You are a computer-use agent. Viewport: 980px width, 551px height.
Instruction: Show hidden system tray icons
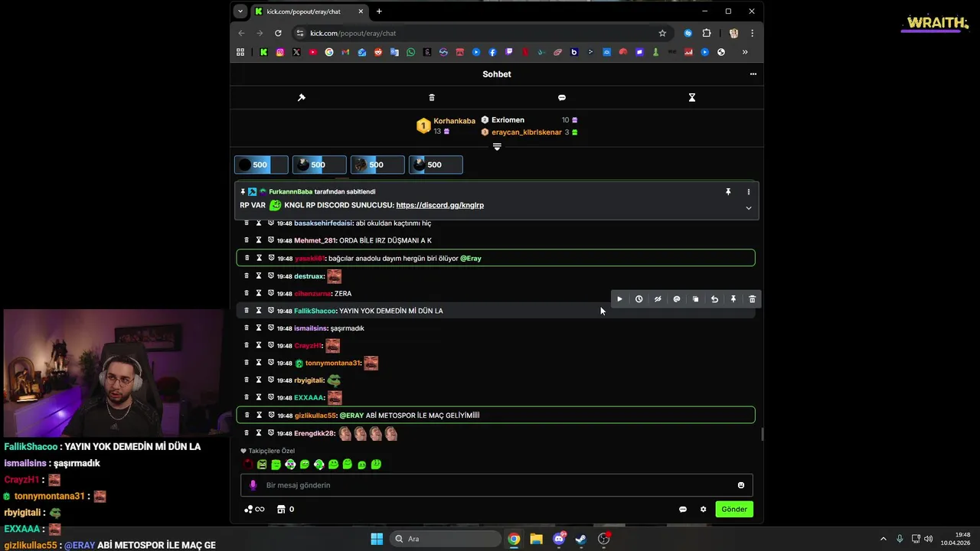tap(883, 539)
